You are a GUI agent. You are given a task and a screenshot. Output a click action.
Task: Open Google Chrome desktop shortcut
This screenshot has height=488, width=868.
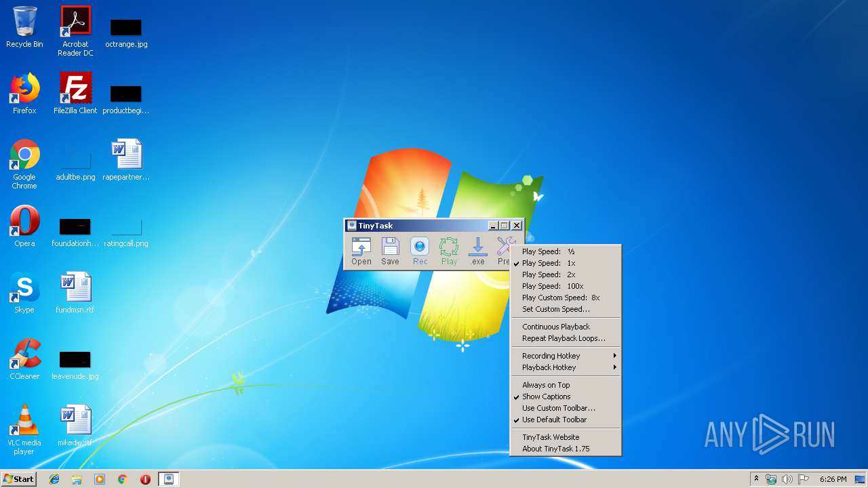click(24, 164)
